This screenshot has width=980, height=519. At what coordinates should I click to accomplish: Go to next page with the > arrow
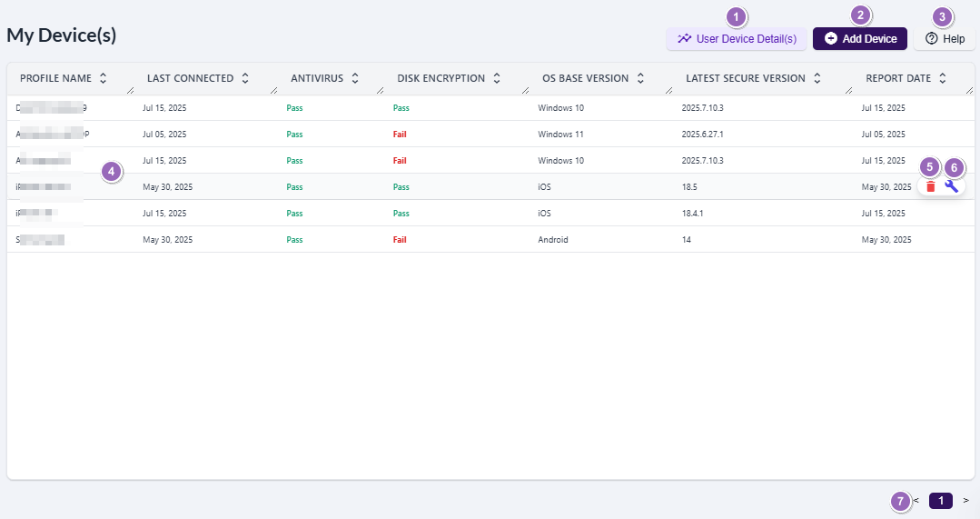965,500
